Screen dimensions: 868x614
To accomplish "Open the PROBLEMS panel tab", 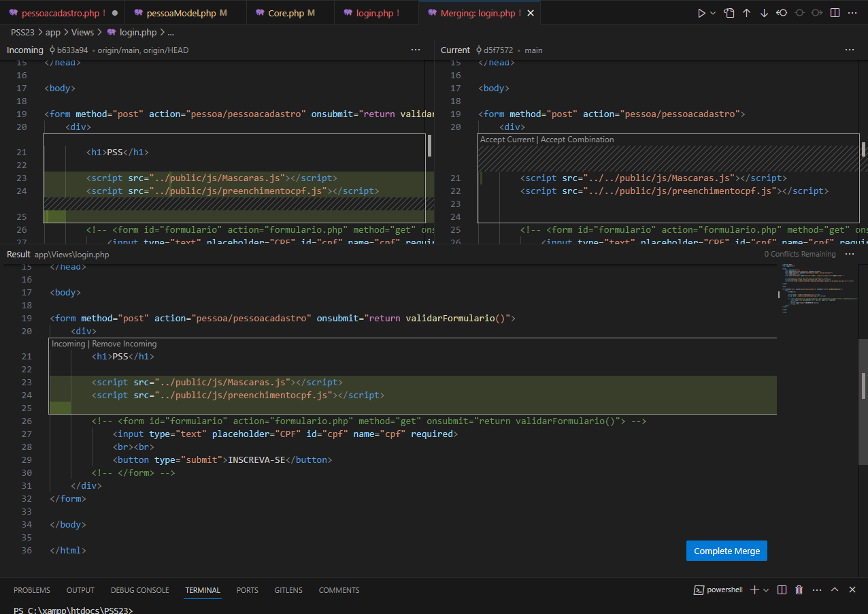I will [x=32, y=590].
